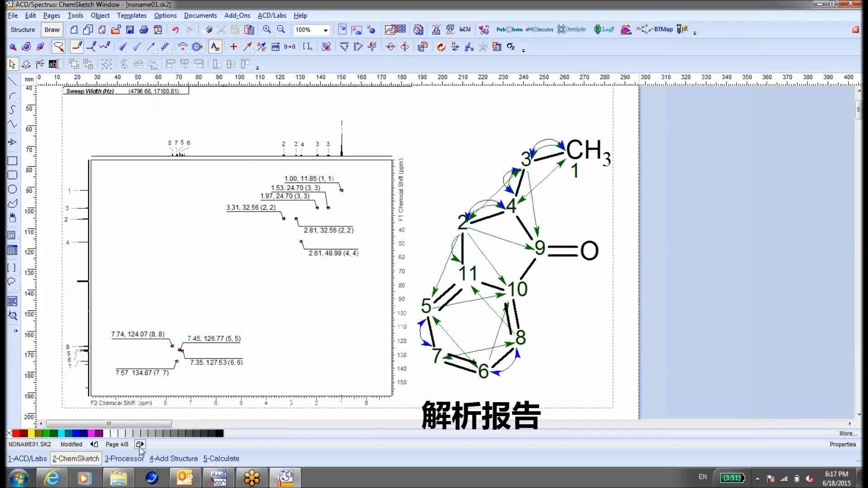Save document with the floppy disk icon
Viewport: 868px width, 488px height.
(x=130, y=30)
